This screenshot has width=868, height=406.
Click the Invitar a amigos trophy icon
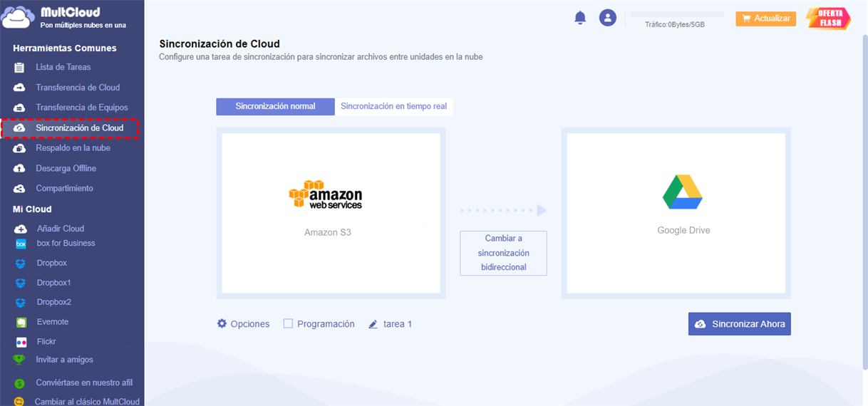pos(19,360)
